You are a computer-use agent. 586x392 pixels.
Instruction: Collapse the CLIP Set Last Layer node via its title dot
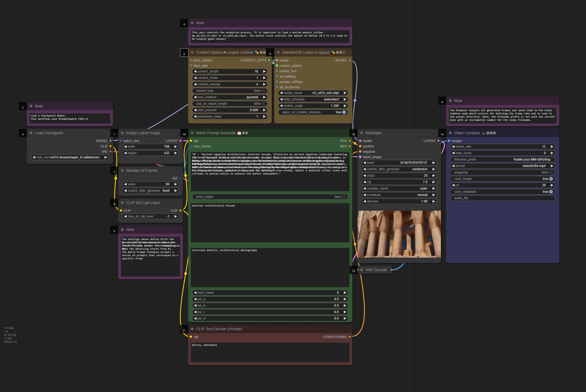click(122, 203)
